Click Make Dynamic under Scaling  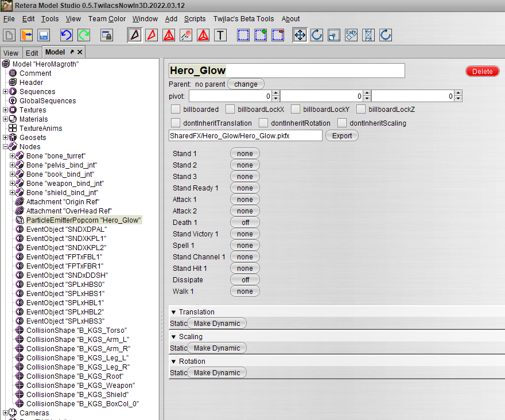tap(217, 348)
